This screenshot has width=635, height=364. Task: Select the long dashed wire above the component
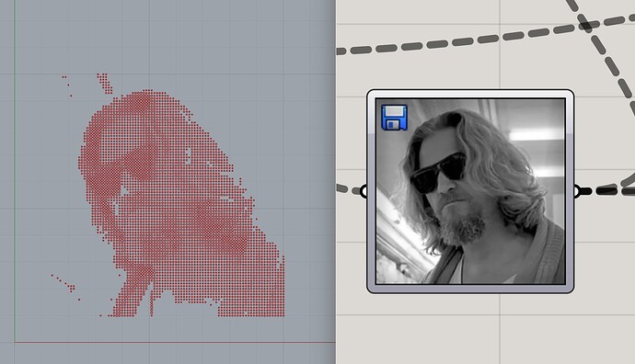click(x=486, y=35)
